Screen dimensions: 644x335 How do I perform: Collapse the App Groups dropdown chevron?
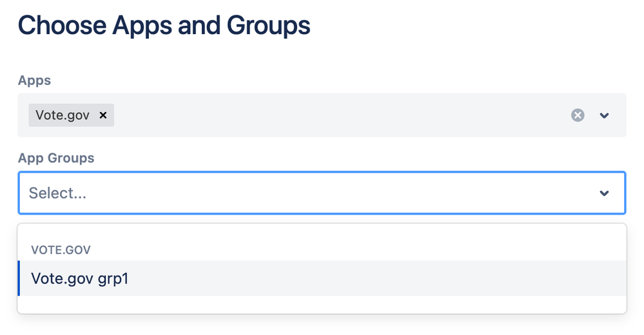(x=604, y=193)
